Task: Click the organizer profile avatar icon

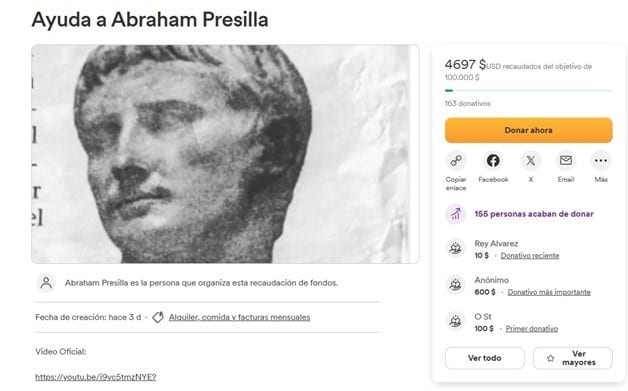Action: pyautogui.click(x=46, y=283)
